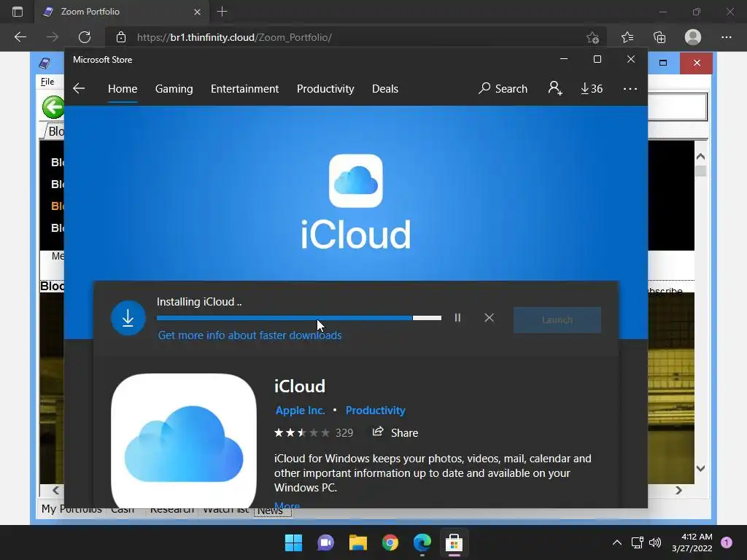Click the iCloud hero banner logo
Viewport: 747px width, 560px height.
356,181
